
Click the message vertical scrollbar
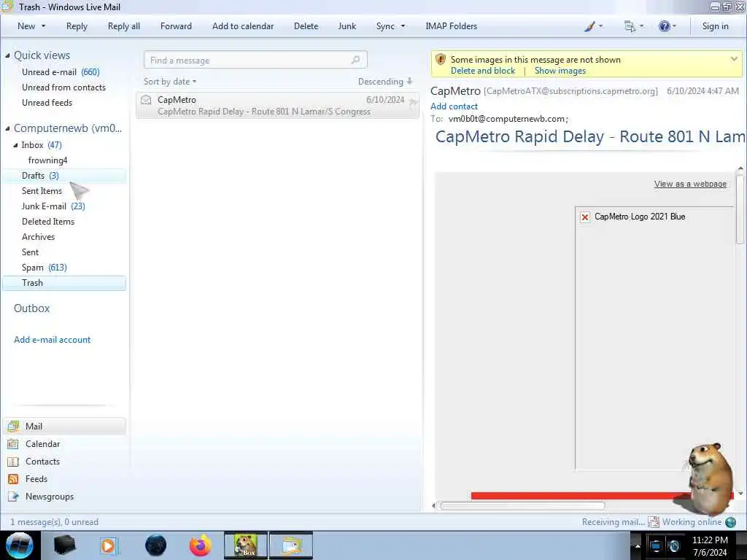(740, 209)
